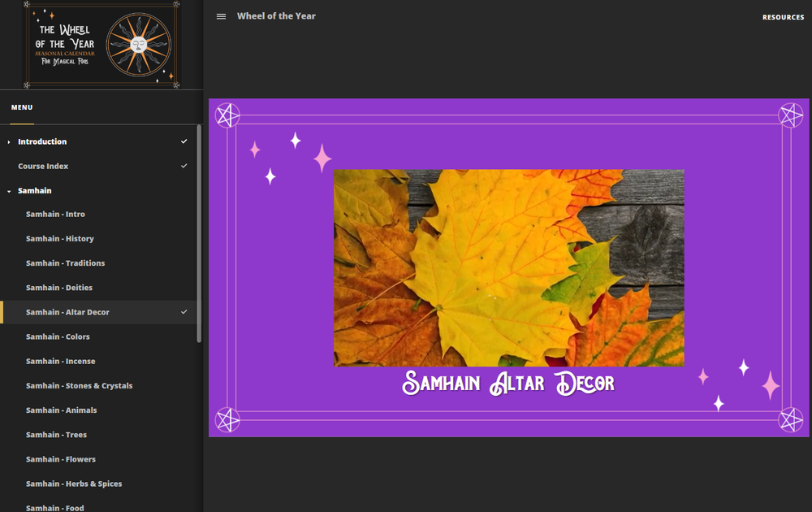The height and width of the screenshot is (512, 812).
Task: Open the RESOURCES link
Action: (x=783, y=17)
